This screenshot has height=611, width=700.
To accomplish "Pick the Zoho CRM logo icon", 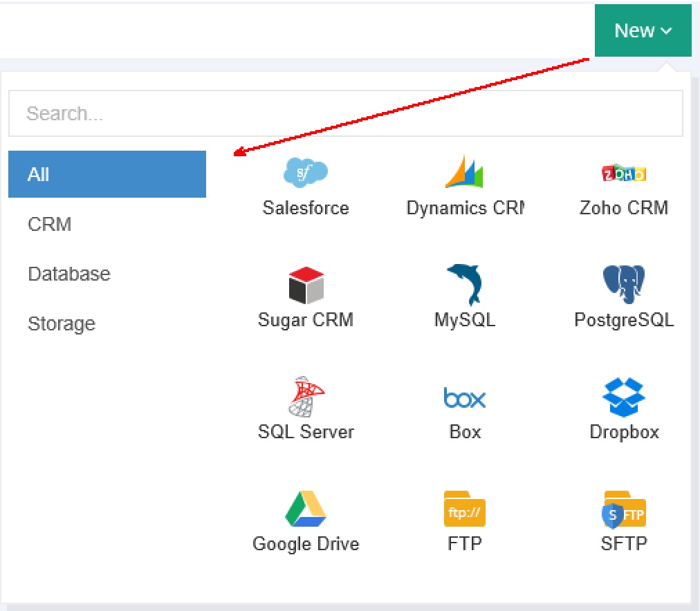I will (x=624, y=173).
